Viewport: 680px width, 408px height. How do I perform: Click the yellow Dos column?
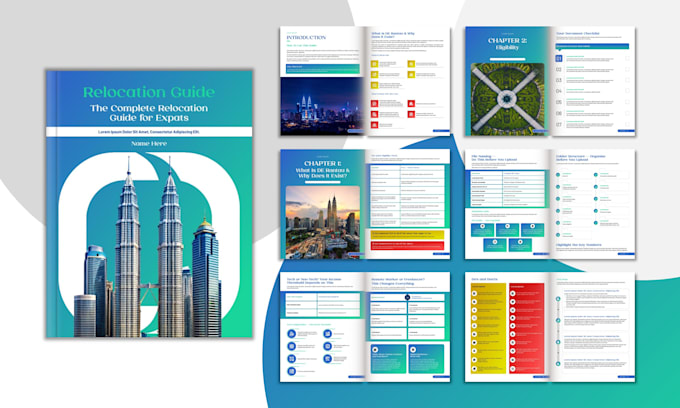488,328
